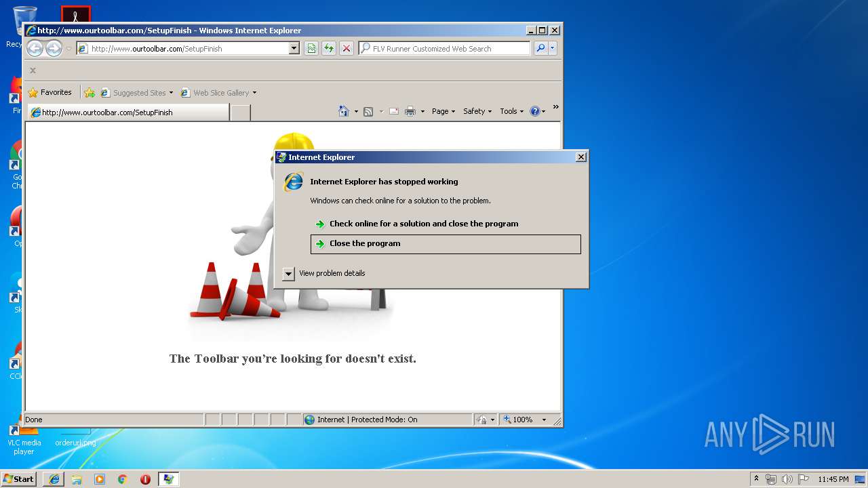This screenshot has height=488, width=868.
Task: Click the magnifier Search button
Action: click(540, 48)
